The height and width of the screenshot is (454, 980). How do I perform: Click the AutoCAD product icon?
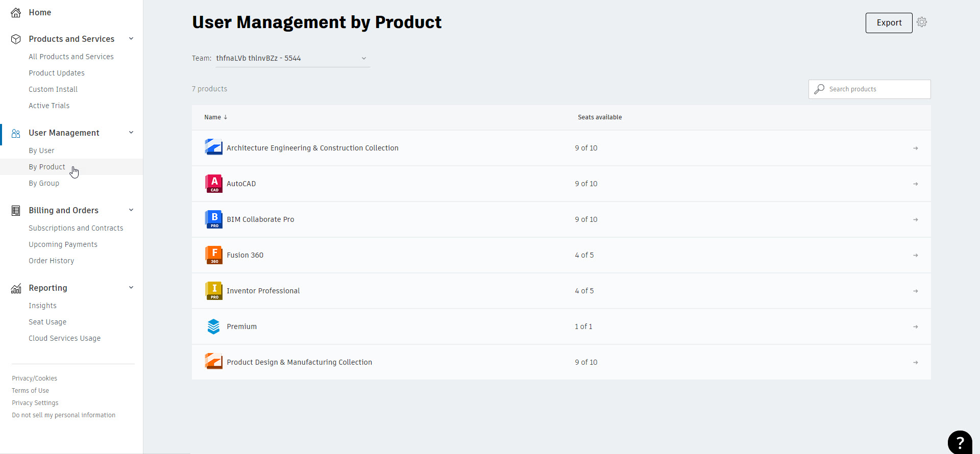click(214, 183)
